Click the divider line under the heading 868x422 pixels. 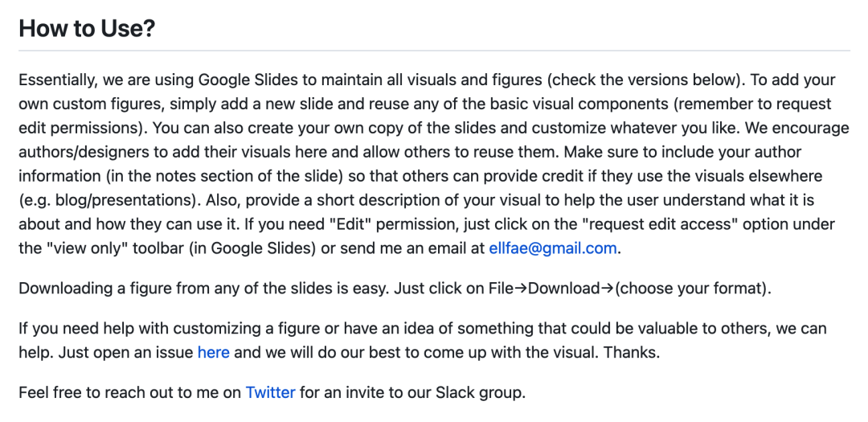click(434, 51)
